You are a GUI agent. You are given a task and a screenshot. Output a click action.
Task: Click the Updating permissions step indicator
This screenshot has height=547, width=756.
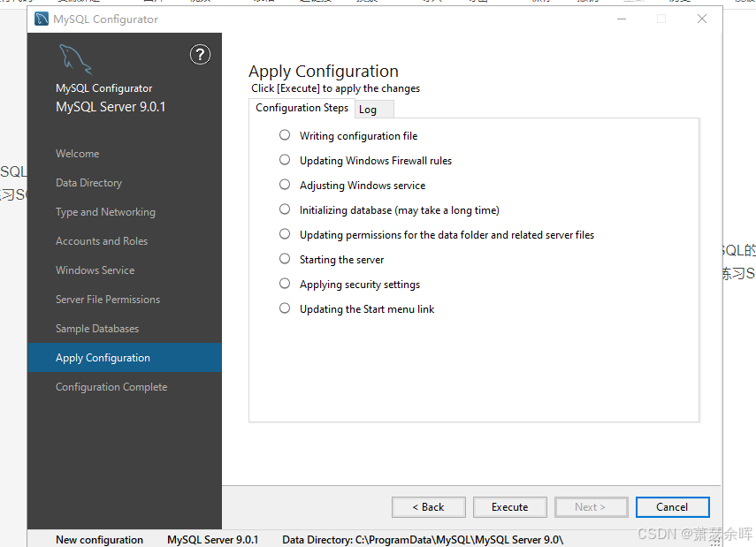[x=285, y=234]
